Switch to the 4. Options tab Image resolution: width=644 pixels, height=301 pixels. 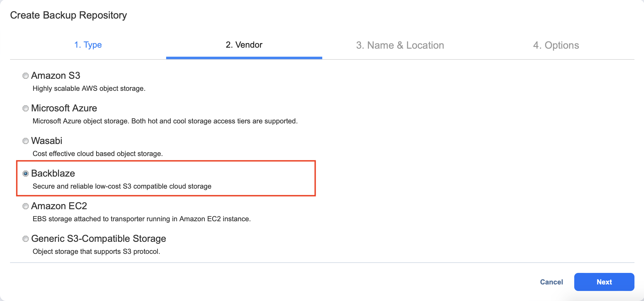pyautogui.click(x=556, y=45)
